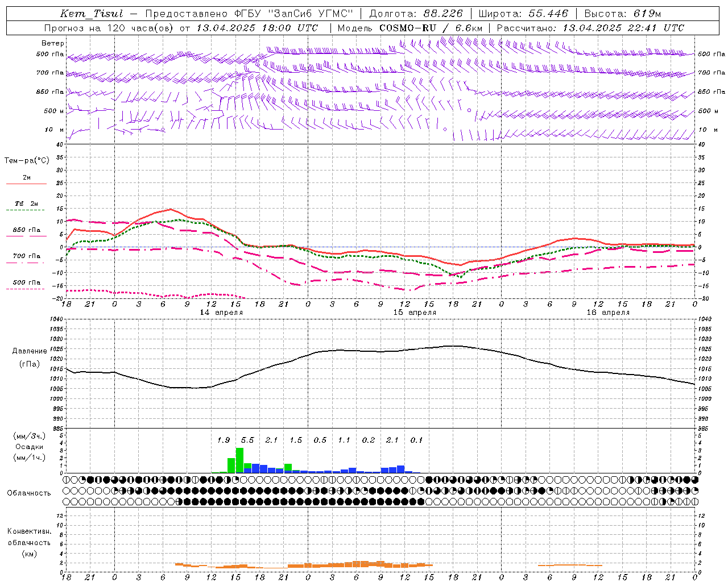Select the 0.1 precipitation total
The image size is (728, 582).
(x=417, y=440)
